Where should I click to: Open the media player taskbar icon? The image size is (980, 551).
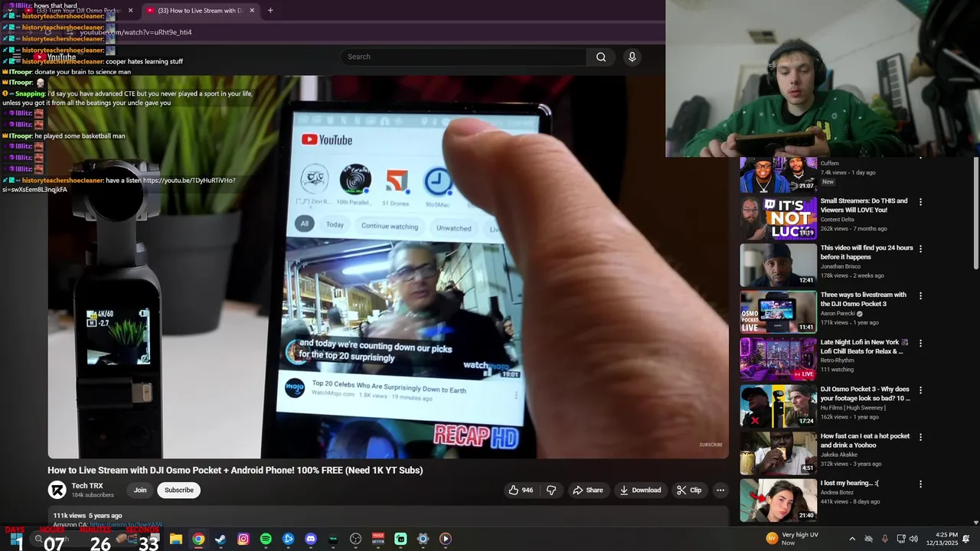(446, 539)
